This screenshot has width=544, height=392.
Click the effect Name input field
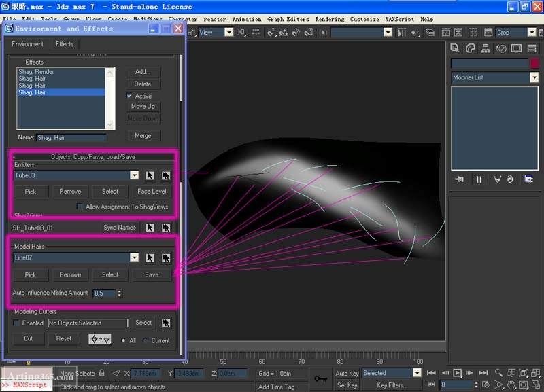tap(71, 137)
